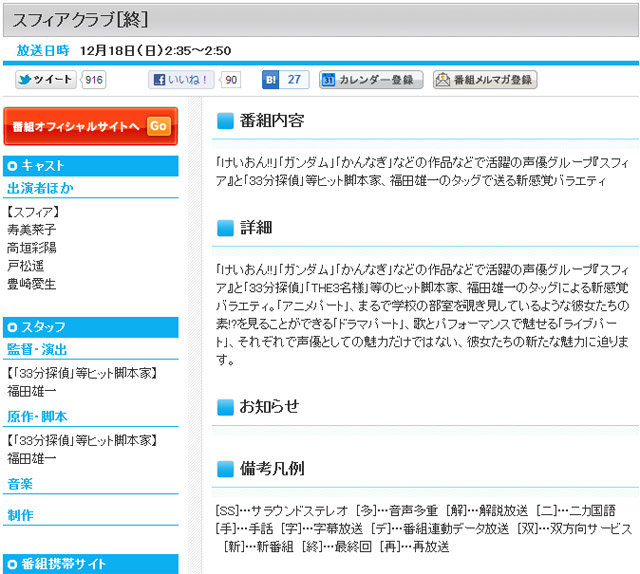Click the broadcast time 12月18日(日)2:35～2:50
The width and height of the screenshot is (640, 574).
tap(156, 51)
